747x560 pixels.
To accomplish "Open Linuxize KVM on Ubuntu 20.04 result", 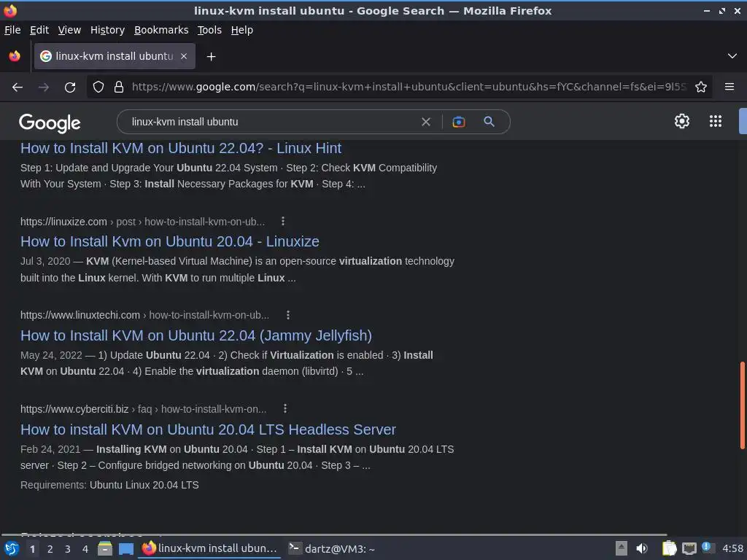I will click(169, 241).
